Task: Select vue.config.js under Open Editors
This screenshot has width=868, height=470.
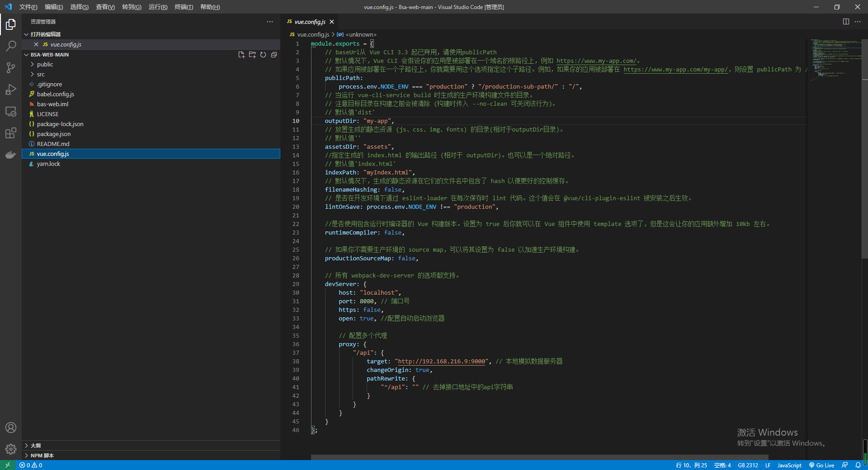Action: click(151, 44)
